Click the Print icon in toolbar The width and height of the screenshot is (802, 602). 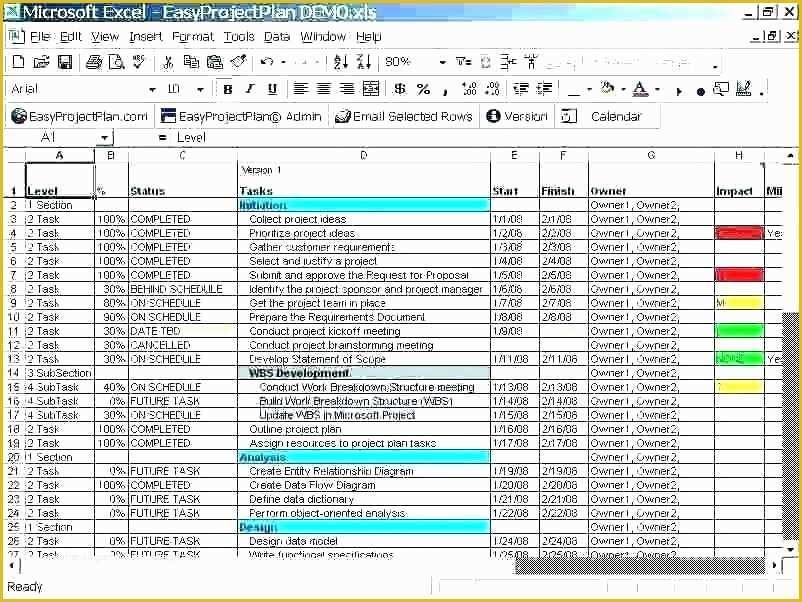(x=94, y=62)
